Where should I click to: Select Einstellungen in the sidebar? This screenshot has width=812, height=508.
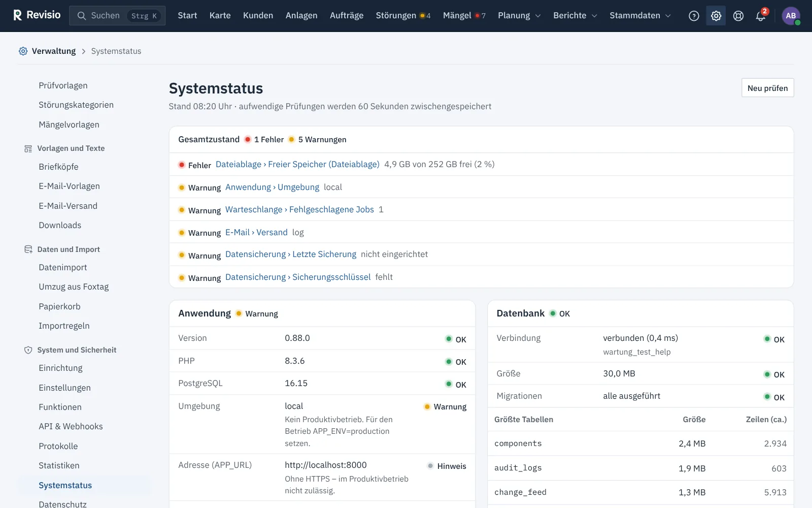[x=64, y=388]
